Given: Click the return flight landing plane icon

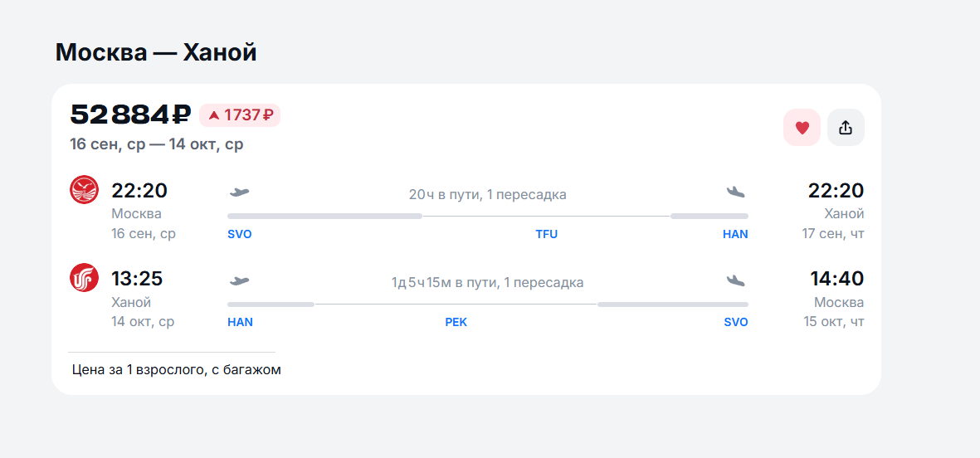Looking at the screenshot, I should [x=736, y=280].
